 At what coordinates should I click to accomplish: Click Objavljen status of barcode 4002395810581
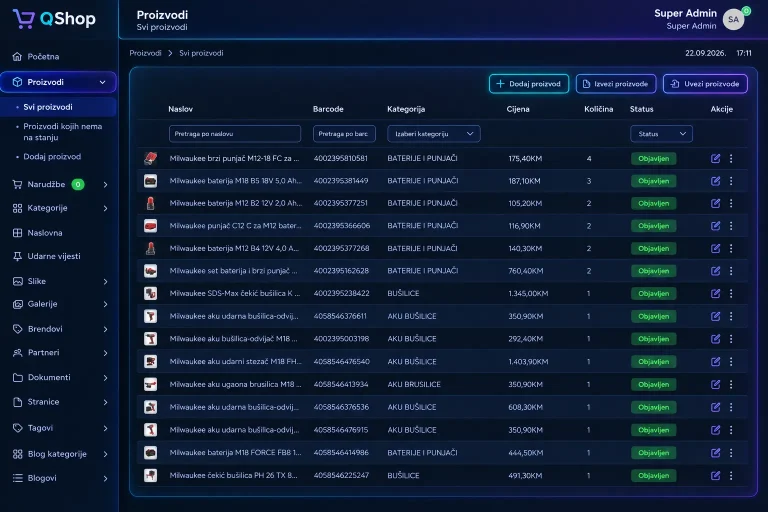pos(653,158)
